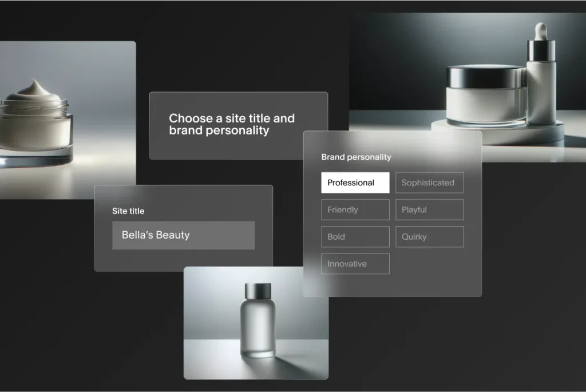This screenshot has height=392, width=586.
Task: Toggle the Bold personality selection
Action: [355, 236]
